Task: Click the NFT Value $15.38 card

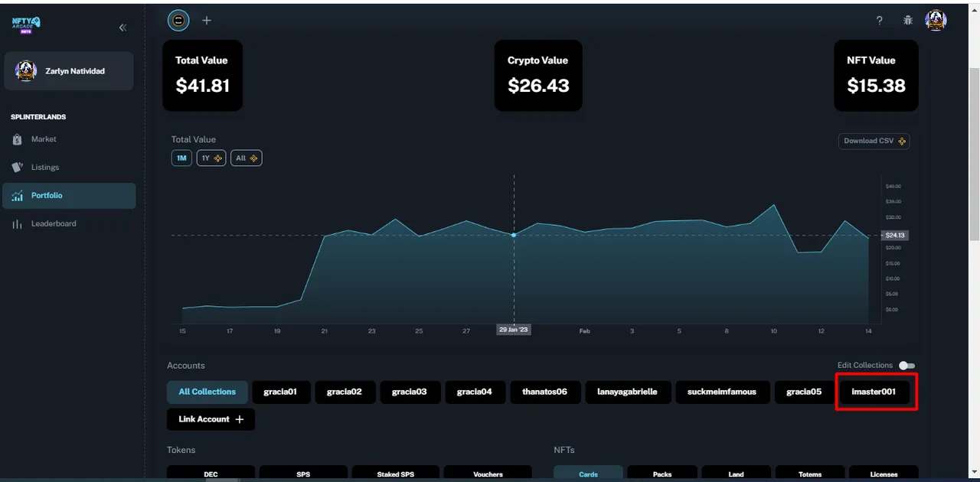Action: pos(877,76)
